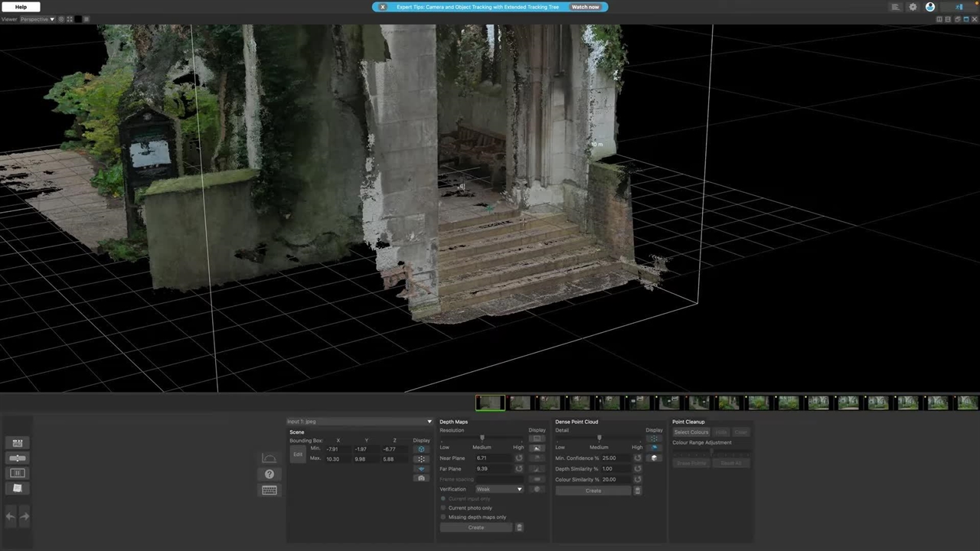The height and width of the screenshot is (551, 980).
Task: Click the Depth Maps Resolution slider handle
Action: 482,438
